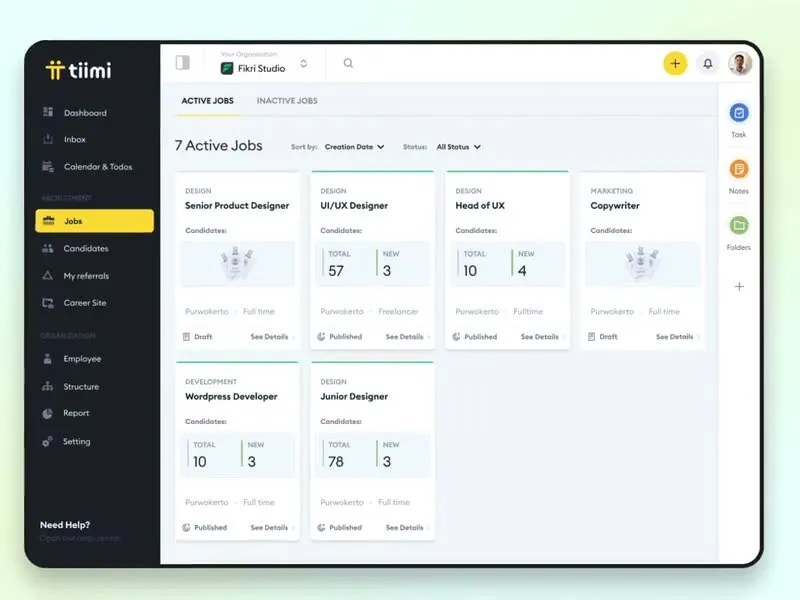Open the Creation Date sort dropdown

(355, 147)
